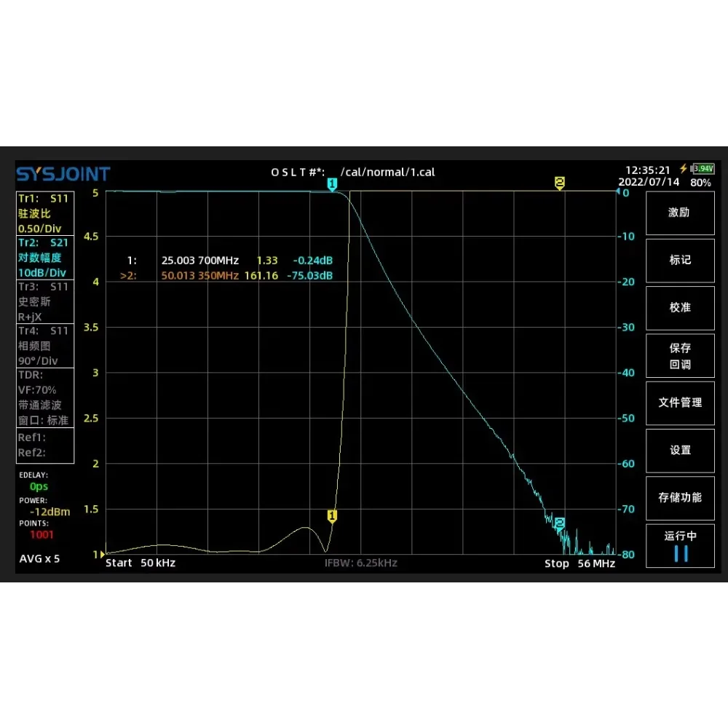Open the 保存回调 save/recall button
The image size is (728, 728).
(680, 356)
